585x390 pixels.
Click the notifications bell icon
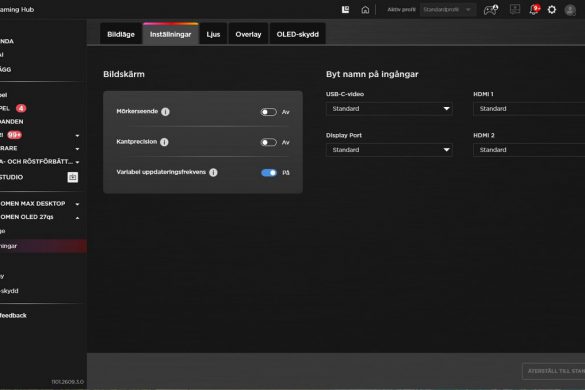[x=534, y=9]
